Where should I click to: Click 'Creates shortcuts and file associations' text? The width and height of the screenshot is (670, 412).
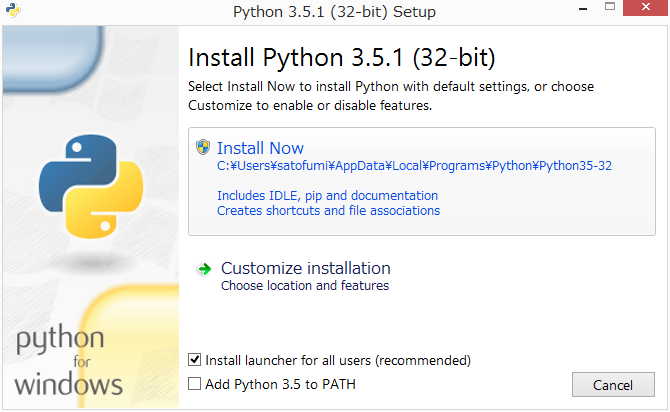pyautogui.click(x=328, y=211)
